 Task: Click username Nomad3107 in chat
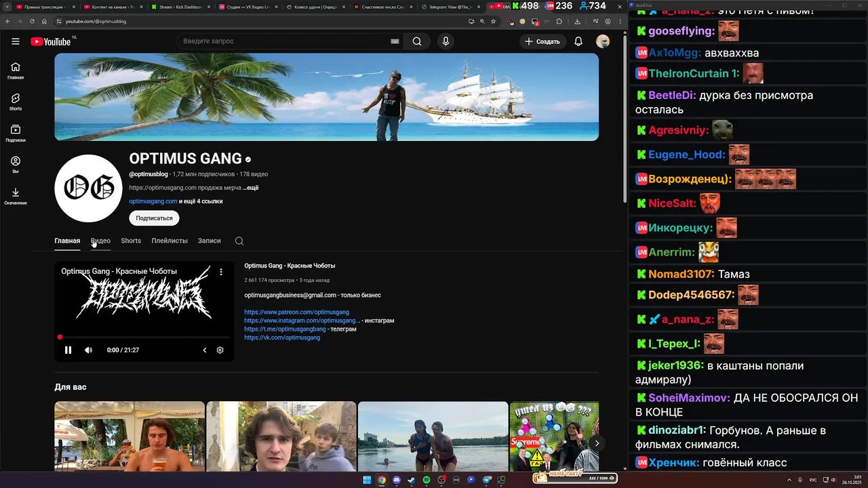pos(681,274)
